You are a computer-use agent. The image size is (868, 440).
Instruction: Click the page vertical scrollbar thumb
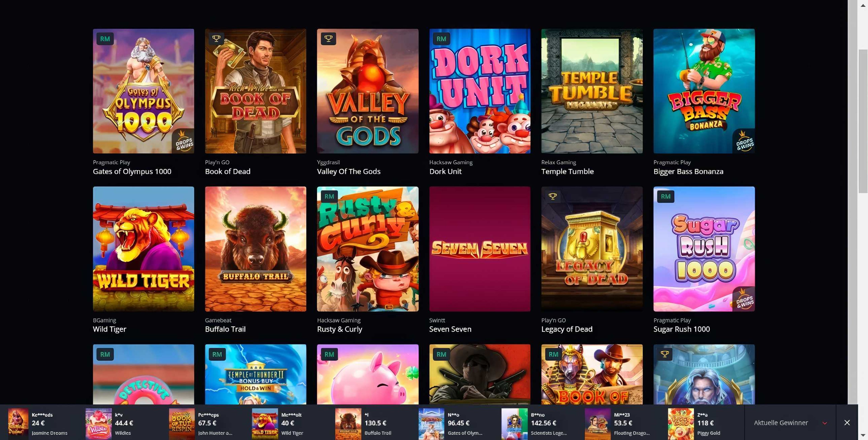(863, 121)
